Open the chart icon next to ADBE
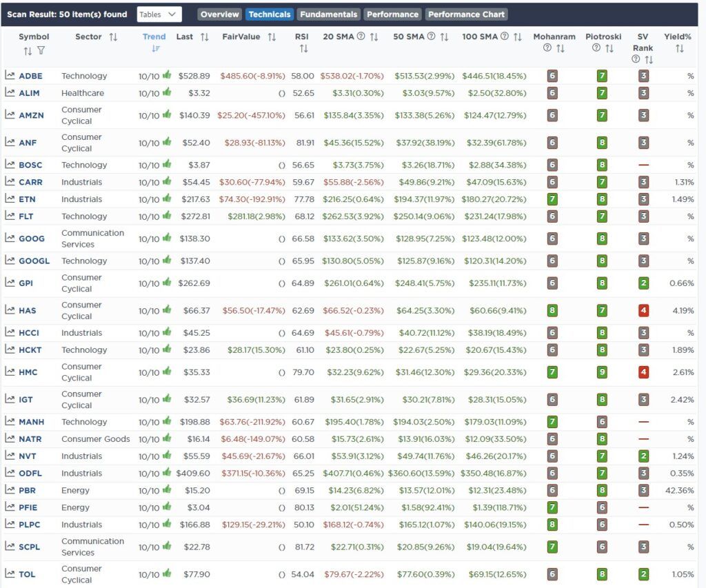Image resolution: width=706 pixels, height=588 pixels. (x=10, y=76)
